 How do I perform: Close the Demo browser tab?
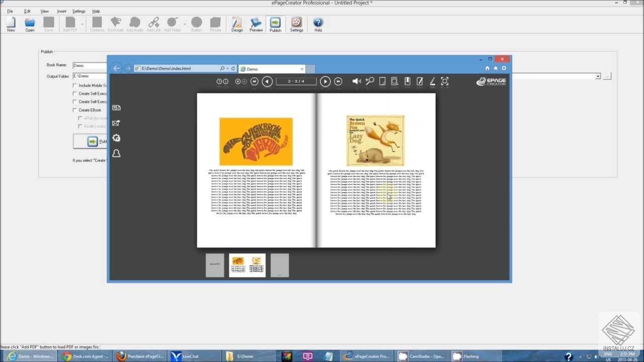(302, 69)
